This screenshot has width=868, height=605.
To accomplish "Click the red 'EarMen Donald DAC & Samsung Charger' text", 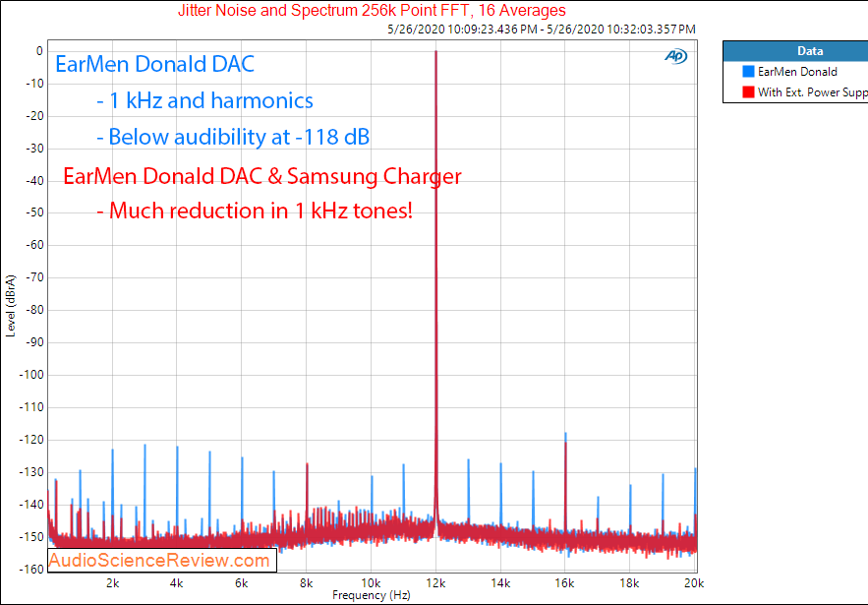I will (x=262, y=176).
